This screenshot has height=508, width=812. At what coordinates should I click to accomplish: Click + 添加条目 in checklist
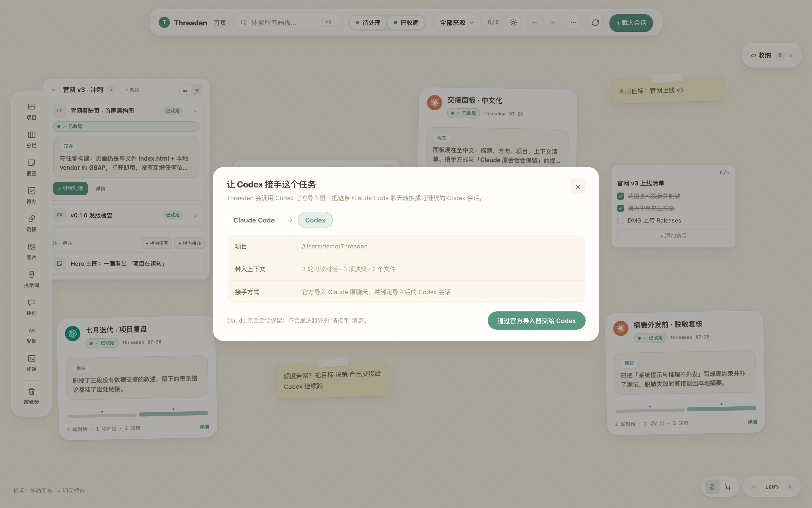(673, 236)
